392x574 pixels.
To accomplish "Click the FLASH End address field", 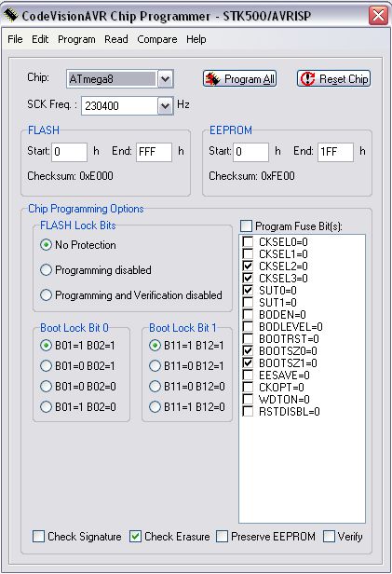I will coord(154,152).
